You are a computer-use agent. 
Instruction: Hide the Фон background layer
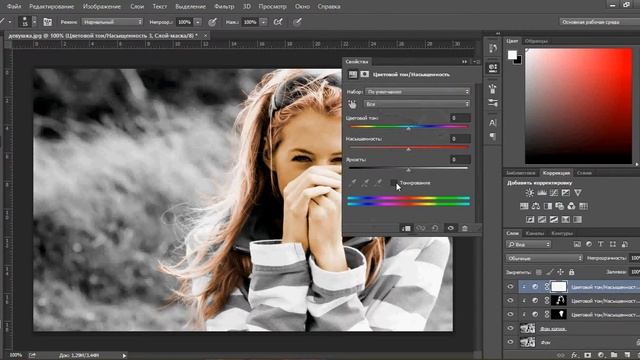pos(510,342)
